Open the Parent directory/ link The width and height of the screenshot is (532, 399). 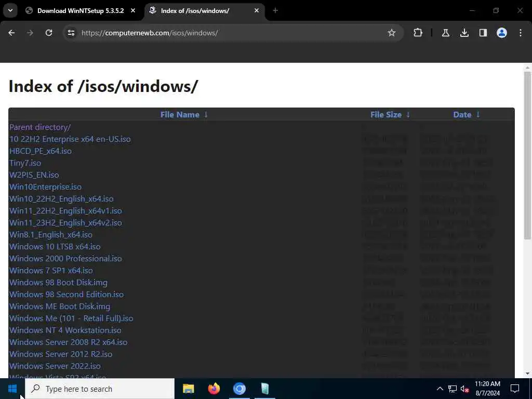[40, 127]
